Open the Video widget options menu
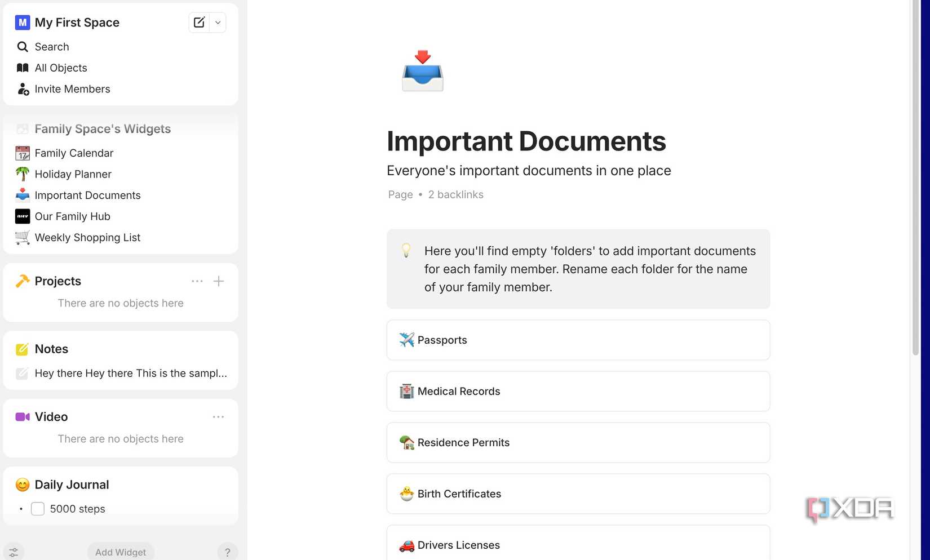Screen dimensions: 930x560 pos(218,416)
